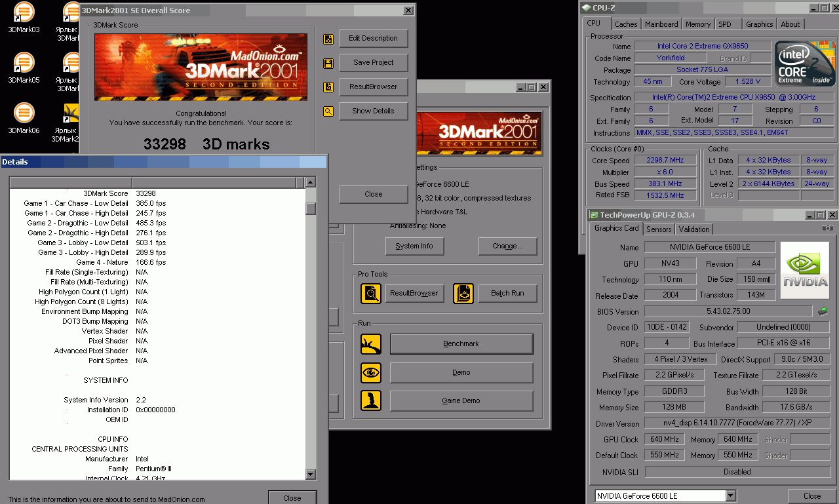Image resolution: width=839 pixels, height=504 pixels.
Task: Click the Change... button
Action: click(508, 246)
